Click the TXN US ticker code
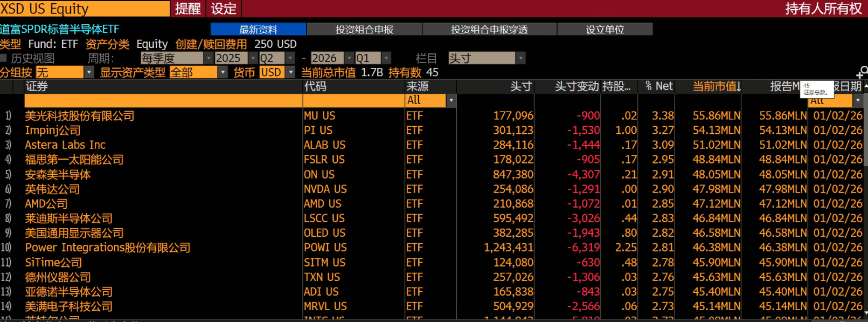This screenshot has width=868, height=322. point(322,277)
